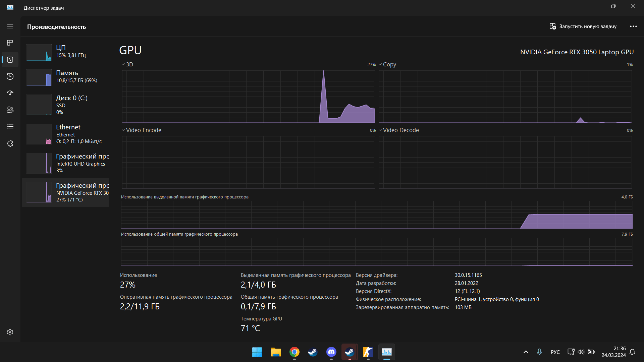Open the 3D engine graph dropdown

127,64
